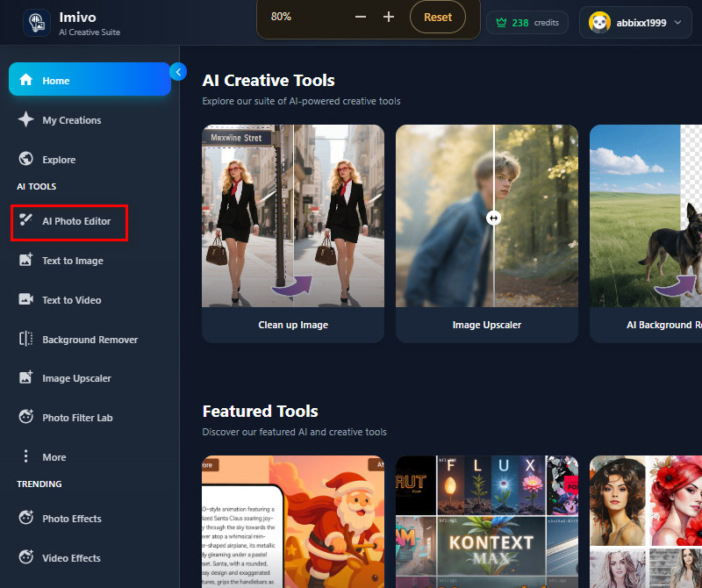Open the Santa Claus featured tool card
The image size is (702, 588).
(293, 521)
